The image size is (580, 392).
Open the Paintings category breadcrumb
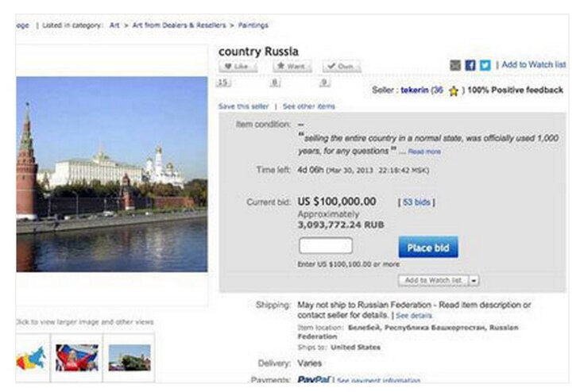point(253,25)
